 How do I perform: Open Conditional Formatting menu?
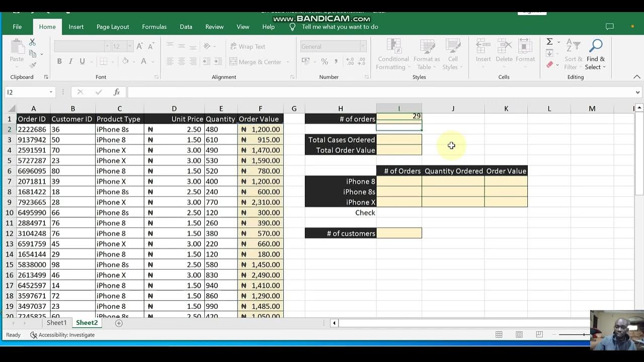[x=393, y=54]
